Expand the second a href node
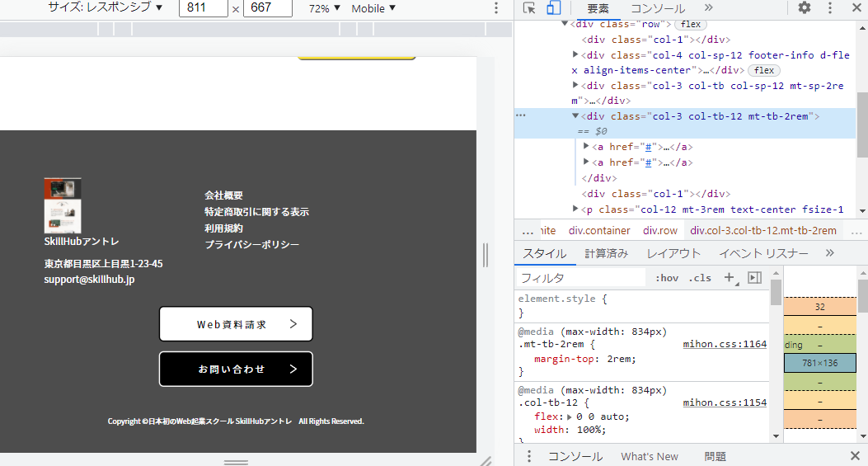 (586, 162)
